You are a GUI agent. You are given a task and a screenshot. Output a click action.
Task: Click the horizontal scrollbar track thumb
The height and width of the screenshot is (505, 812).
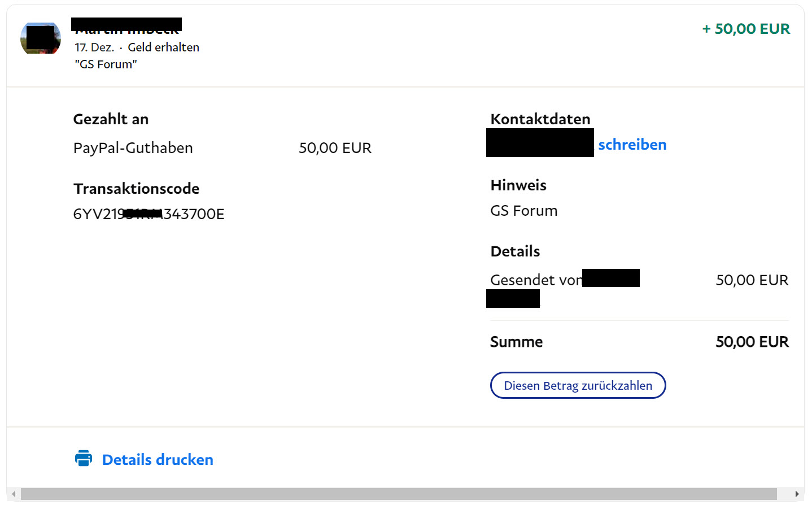[398, 494]
